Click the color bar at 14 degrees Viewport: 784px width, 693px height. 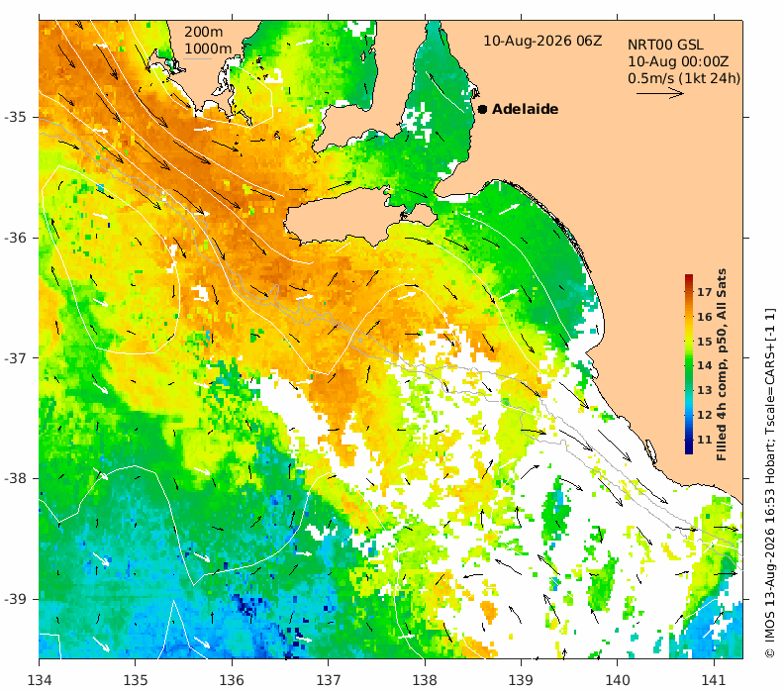click(689, 365)
